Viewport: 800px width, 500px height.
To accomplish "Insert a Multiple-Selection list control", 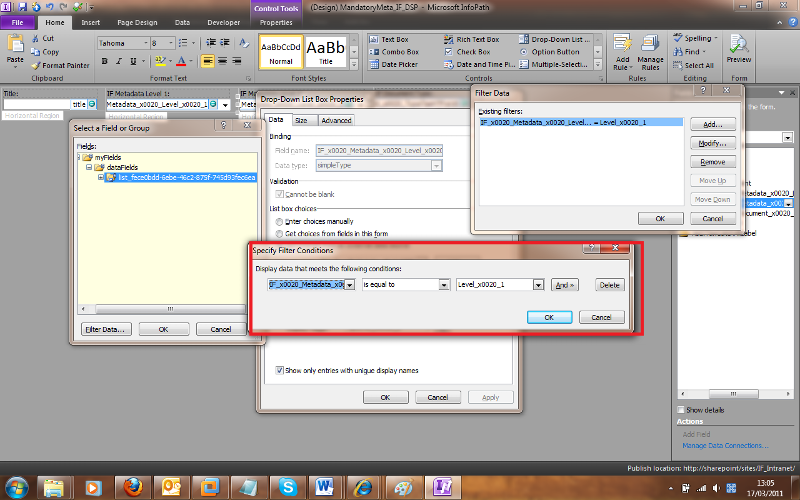I will (554, 64).
